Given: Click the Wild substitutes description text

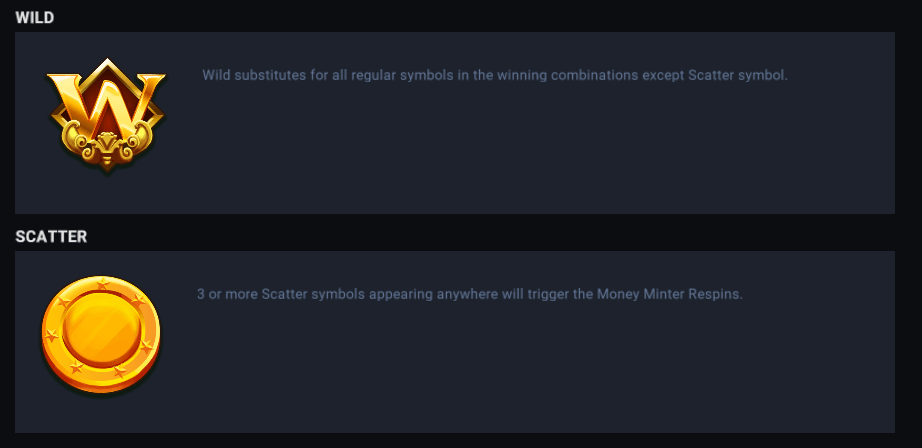Looking at the screenshot, I should [495, 75].
